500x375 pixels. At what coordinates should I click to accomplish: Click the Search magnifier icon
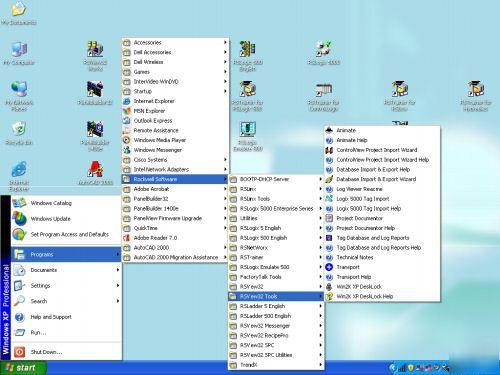pyautogui.click(x=19, y=301)
